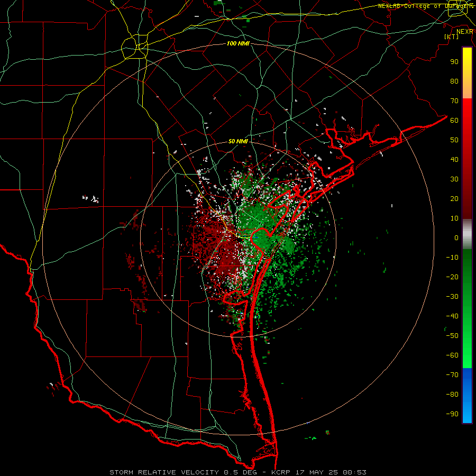Viewport: 476px width, 476px height.
Task: Click the NEXLAB-College of DuPage credit text
Action: coord(426,6)
